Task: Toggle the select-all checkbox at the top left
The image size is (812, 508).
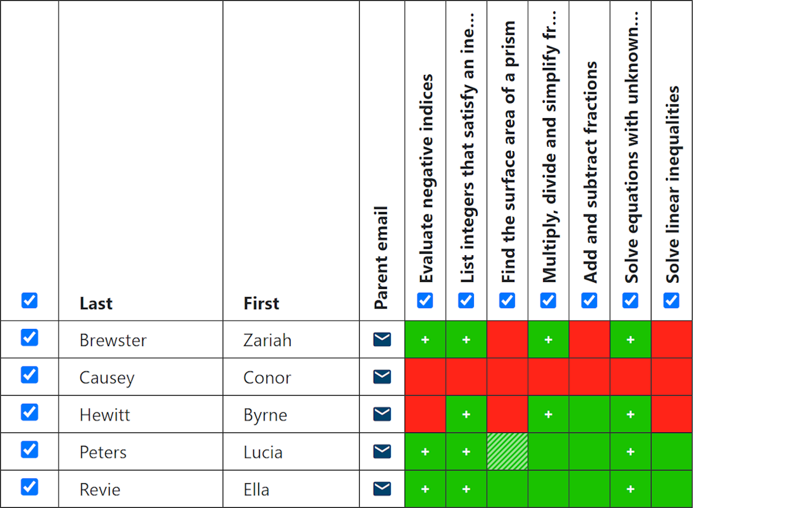Action: tap(29, 300)
